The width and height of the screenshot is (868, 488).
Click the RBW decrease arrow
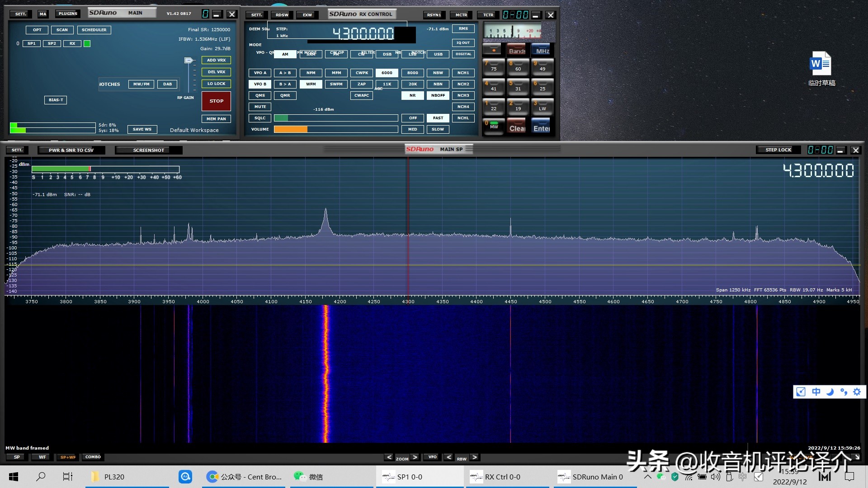(448, 457)
